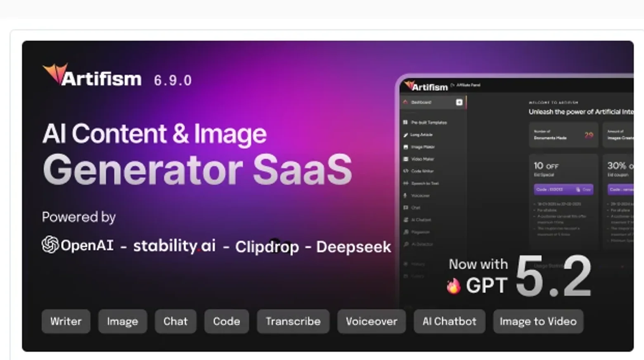
Task: Click the Long Article pen icon
Action: tap(405, 135)
